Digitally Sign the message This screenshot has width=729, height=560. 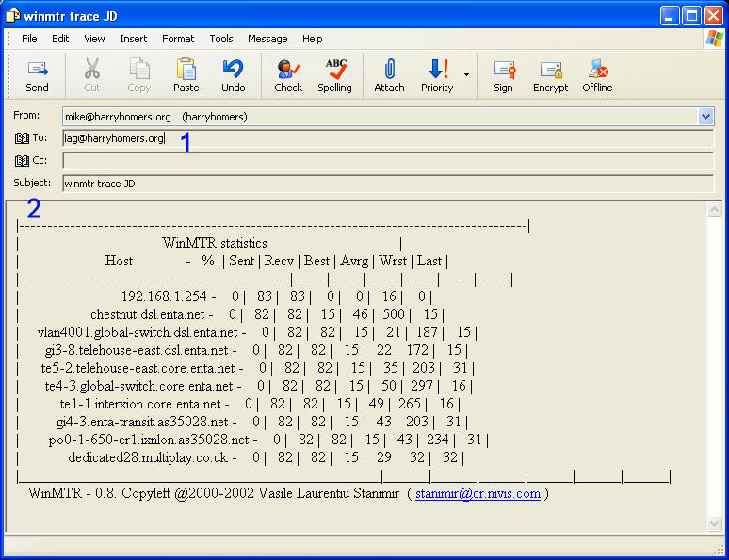(505, 70)
